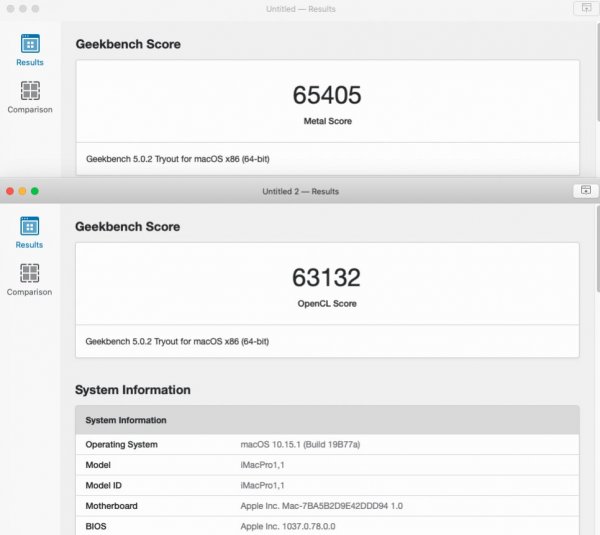Image resolution: width=600 pixels, height=535 pixels.
Task: Click the Metal Score label
Action: pyautogui.click(x=328, y=121)
